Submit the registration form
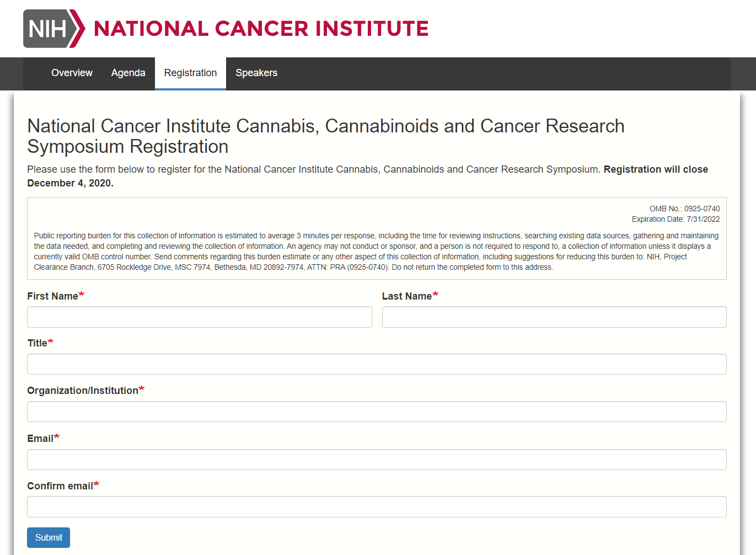 [49, 537]
